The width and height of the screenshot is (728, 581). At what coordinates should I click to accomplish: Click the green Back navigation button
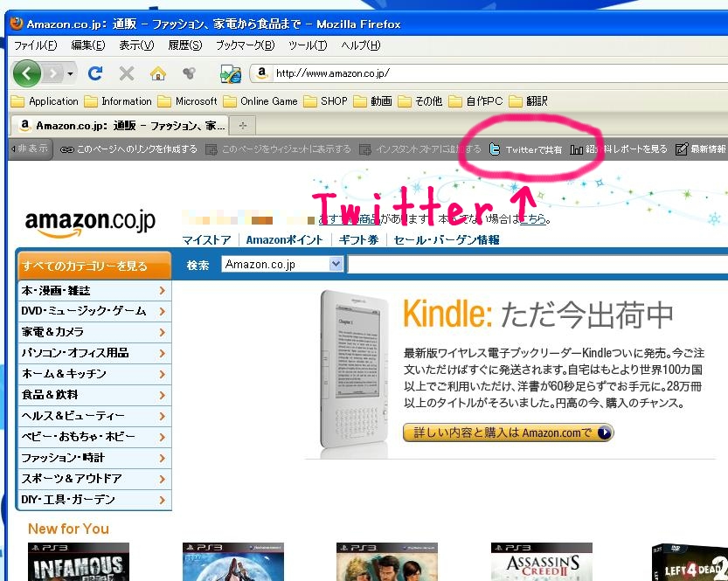click(26, 73)
